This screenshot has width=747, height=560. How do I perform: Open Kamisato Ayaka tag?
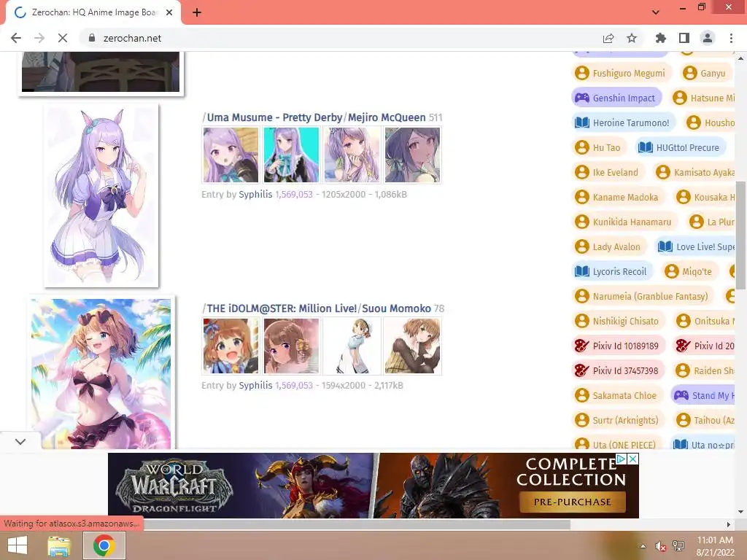coord(693,172)
